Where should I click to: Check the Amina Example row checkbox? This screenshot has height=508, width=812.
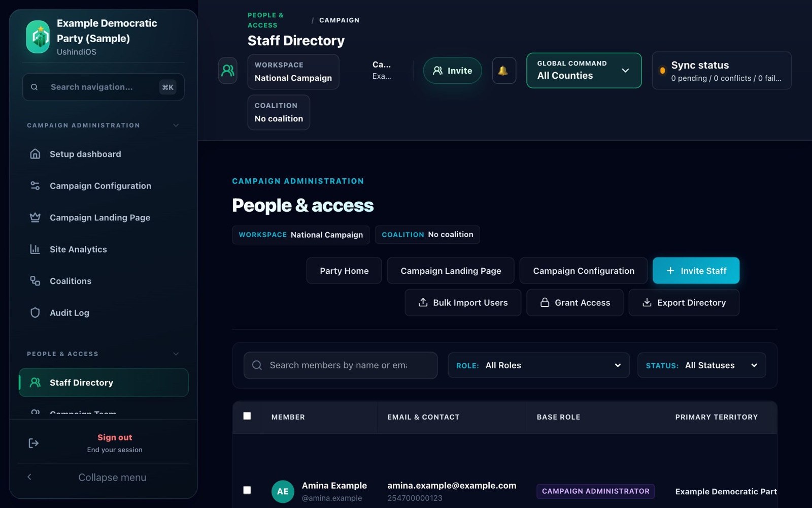pyautogui.click(x=247, y=490)
